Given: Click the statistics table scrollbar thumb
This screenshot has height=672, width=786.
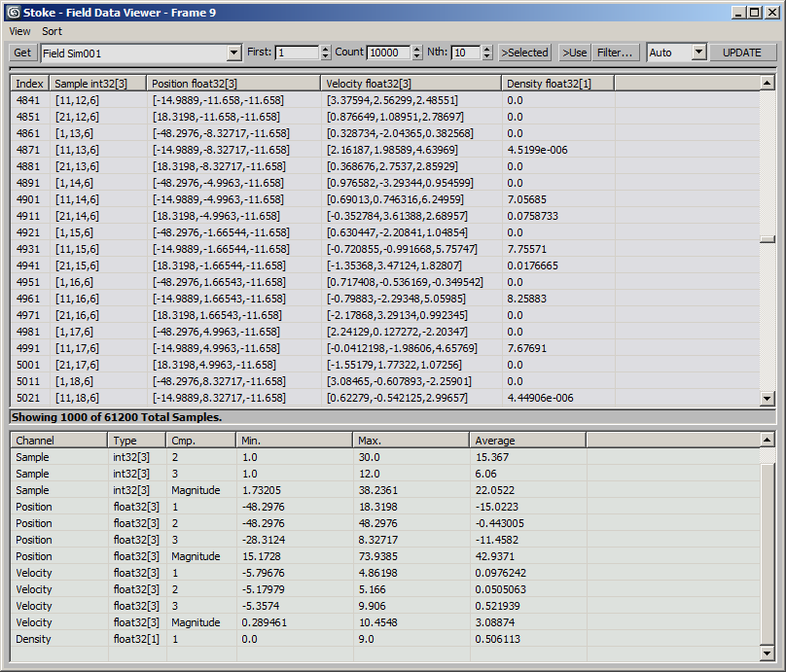Looking at the screenshot, I should click(767, 553).
